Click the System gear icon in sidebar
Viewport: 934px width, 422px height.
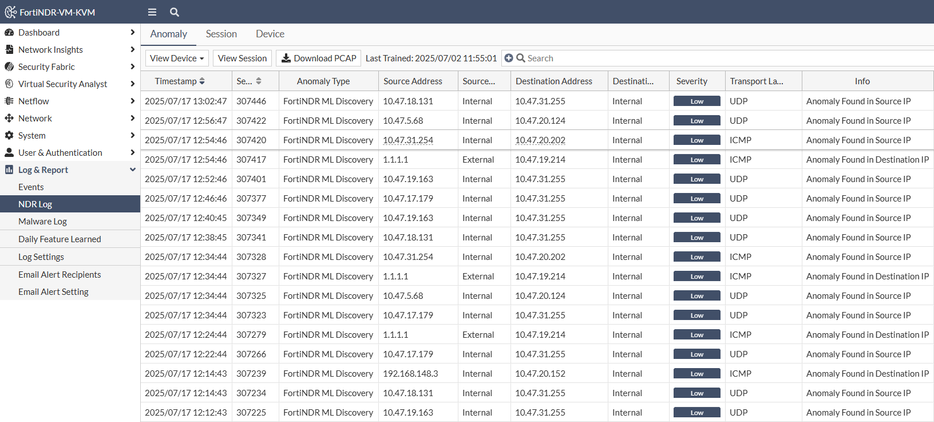9,136
